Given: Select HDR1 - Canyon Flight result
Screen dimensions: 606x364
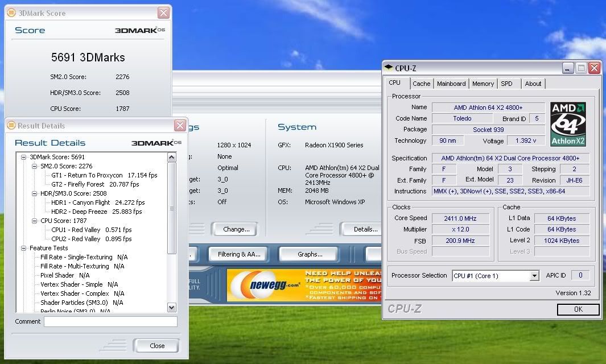Looking at the screenshot, I should click(x=98, y=202).
